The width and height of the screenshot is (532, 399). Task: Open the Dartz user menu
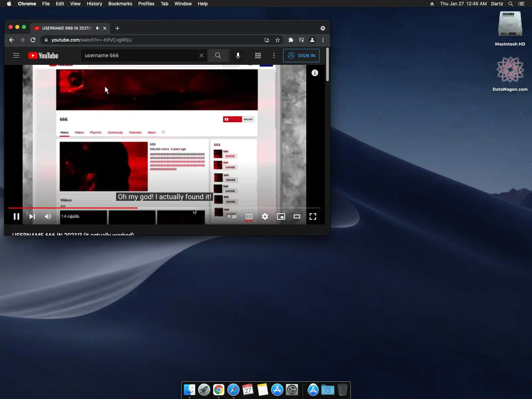pos(497,4)
